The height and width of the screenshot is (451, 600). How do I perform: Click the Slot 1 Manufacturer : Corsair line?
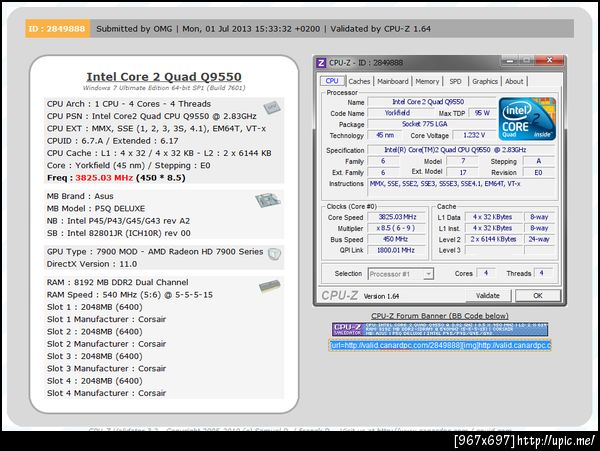pyautogui.click(x=106, y=319)
